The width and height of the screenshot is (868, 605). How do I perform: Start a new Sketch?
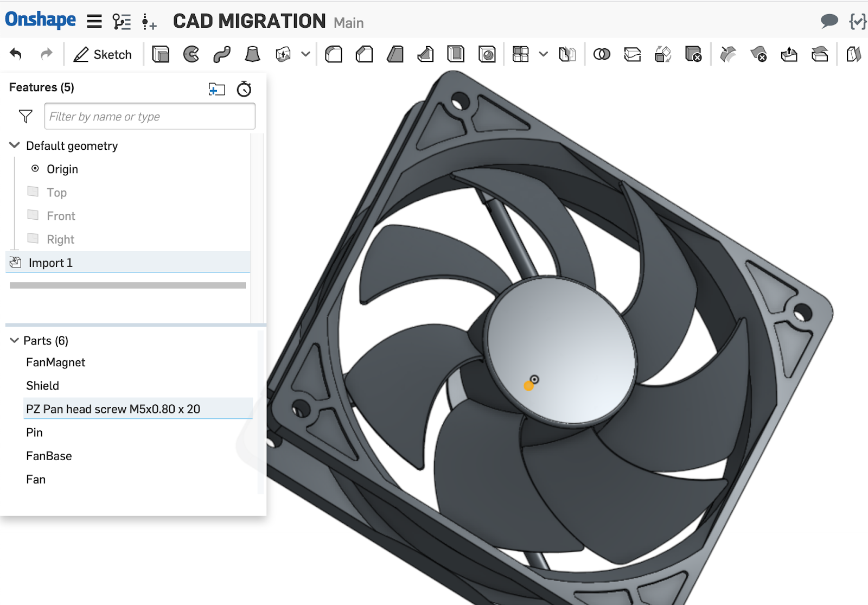point(103,54)
